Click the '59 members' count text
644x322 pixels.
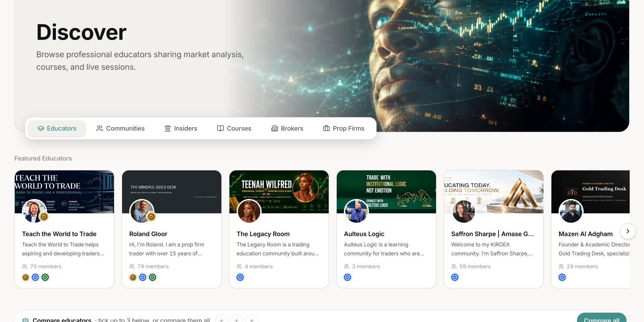tap(475, 266)
